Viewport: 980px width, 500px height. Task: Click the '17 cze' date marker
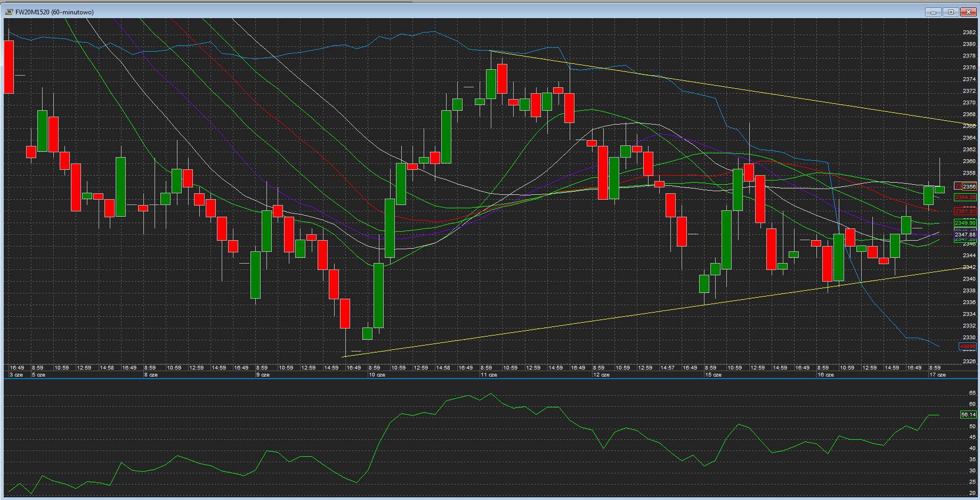(x=937, y=375)
